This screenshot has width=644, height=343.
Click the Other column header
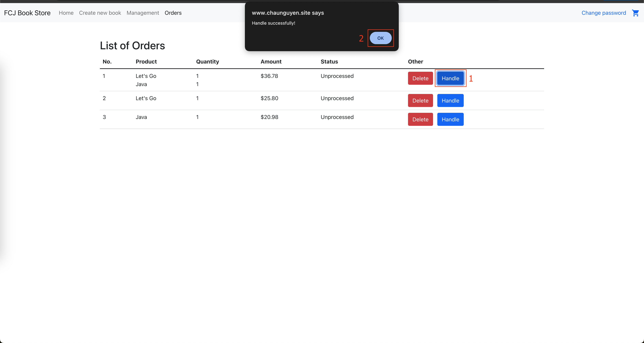click(416, 62)
